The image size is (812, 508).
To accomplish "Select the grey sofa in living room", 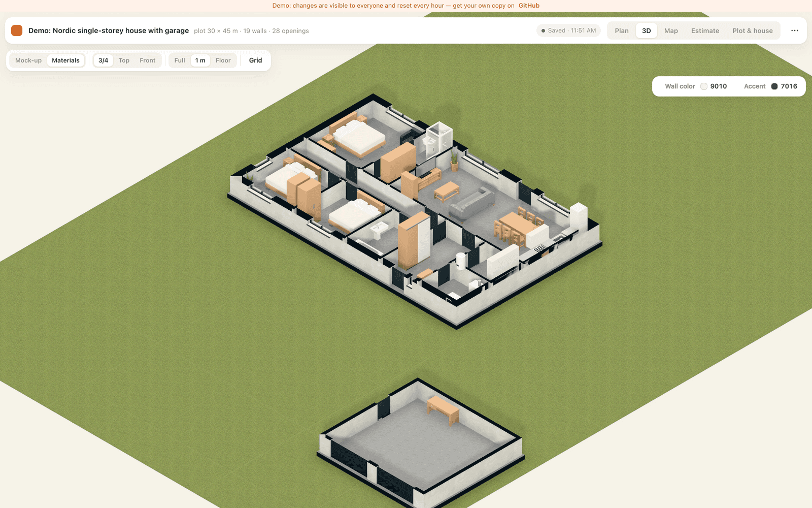I will [472, 203].
